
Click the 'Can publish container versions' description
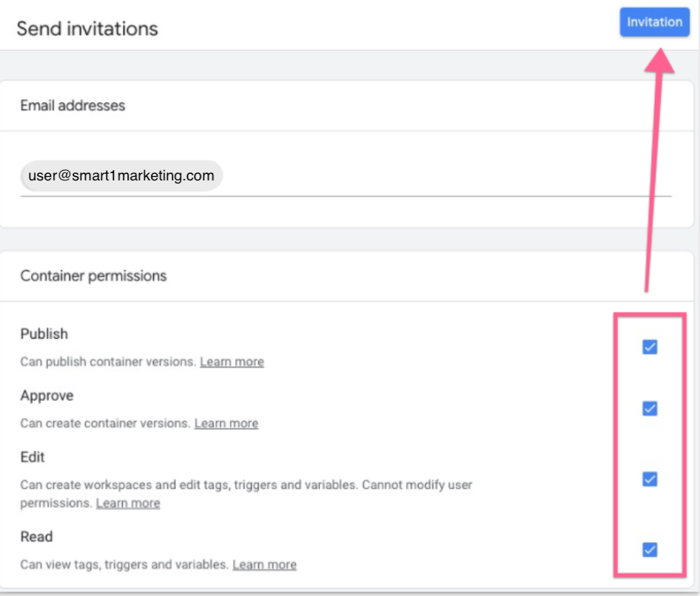[x=108, y=362]
